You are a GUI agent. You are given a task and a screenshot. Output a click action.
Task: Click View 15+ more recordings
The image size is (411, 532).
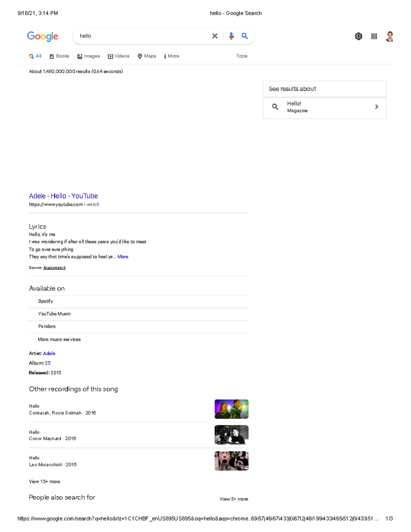[44, 481]
